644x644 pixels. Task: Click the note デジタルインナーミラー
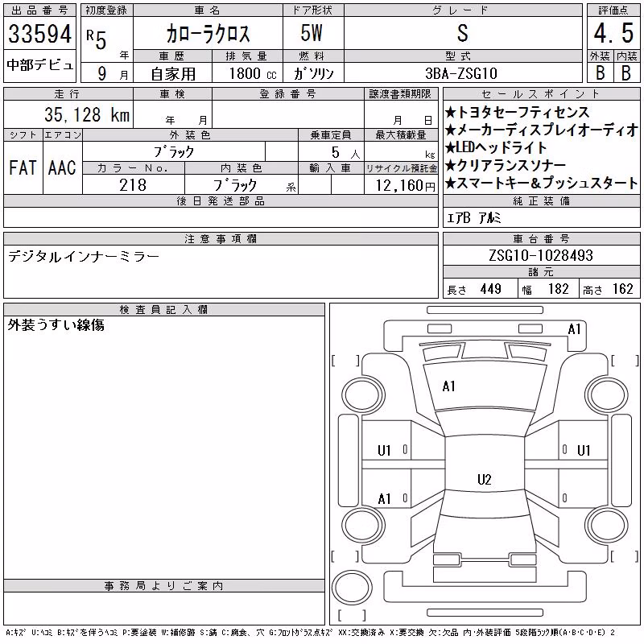coord(84,257)
